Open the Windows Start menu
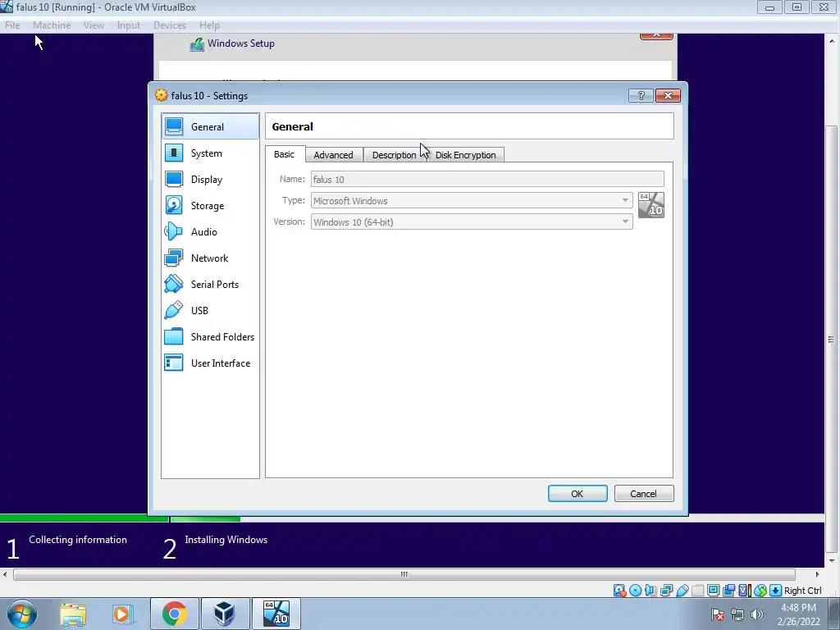Image resolution: width=840 pixels, height=630 pixels. click(22, 614)
